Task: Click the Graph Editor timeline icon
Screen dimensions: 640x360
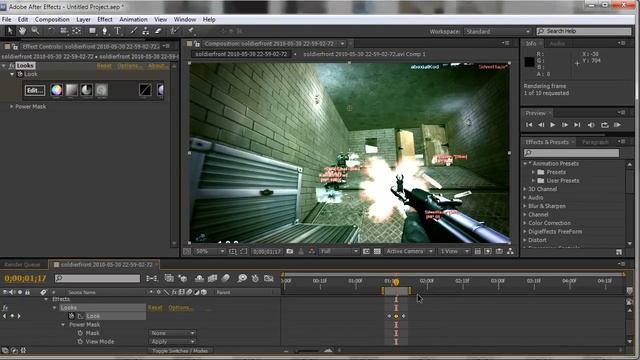Action: pos(269,278)
